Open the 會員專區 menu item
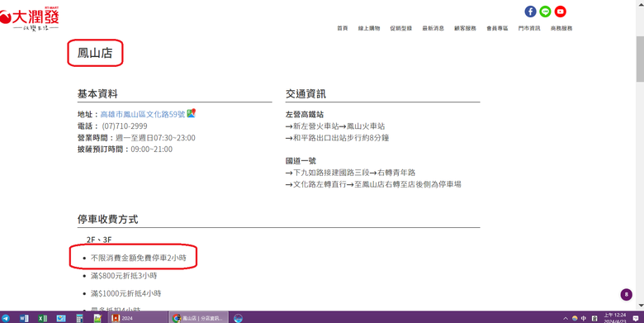 pos(497,28)
